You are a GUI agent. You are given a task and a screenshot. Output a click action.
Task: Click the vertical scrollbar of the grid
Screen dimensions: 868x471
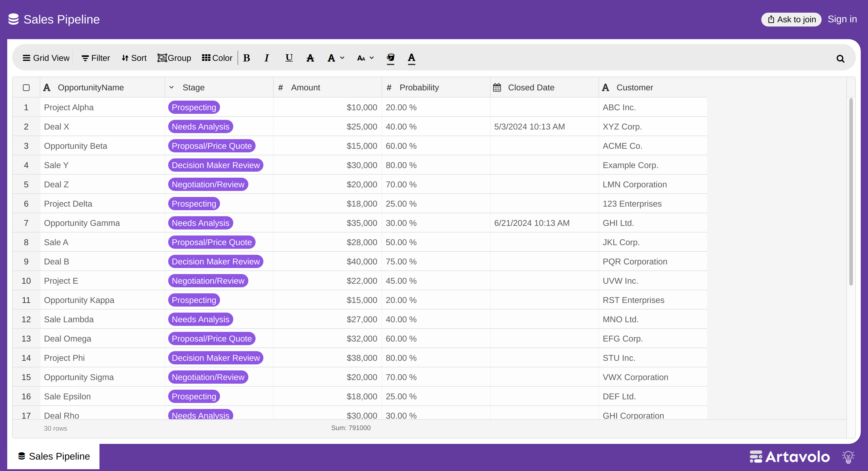851,192
